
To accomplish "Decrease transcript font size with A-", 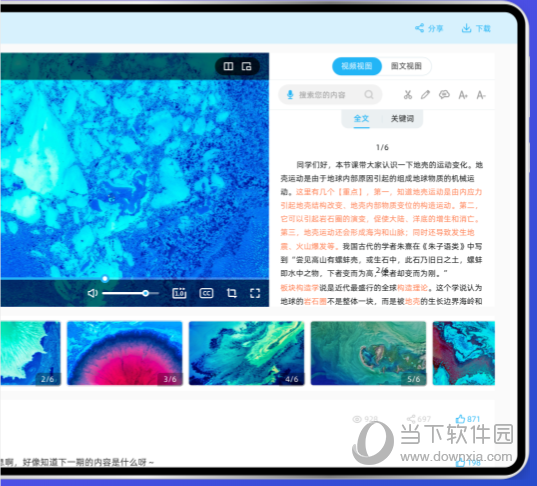I will [x=481, y=95].
